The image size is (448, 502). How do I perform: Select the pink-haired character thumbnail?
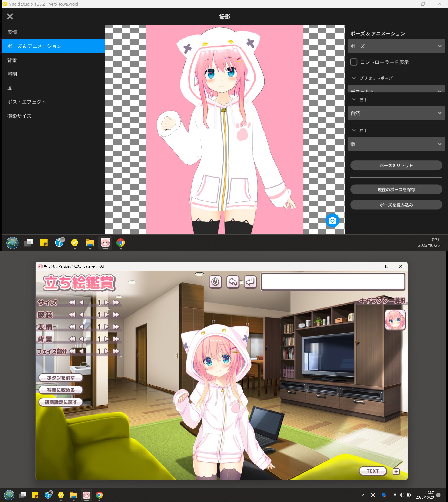click(x=395, y=320)
